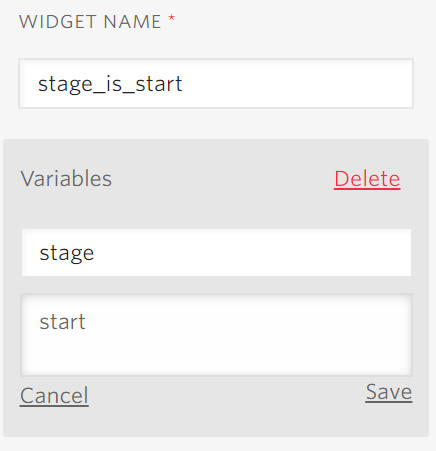The image size is (436, 451).
Task: Click the underlined Save text link
Action: click(x=389, y=392)
